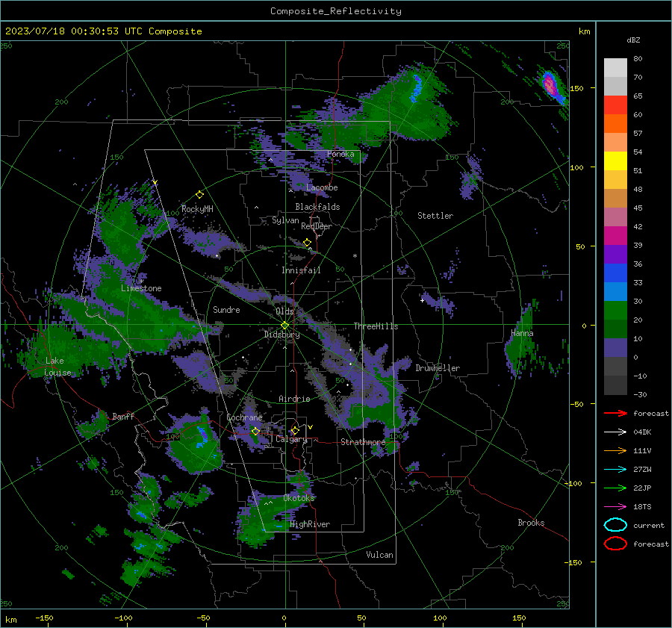Viewport: 672px width, 628px height.
Task: Click the yellow diamond marker above Calgary
Action: (295, 430)
